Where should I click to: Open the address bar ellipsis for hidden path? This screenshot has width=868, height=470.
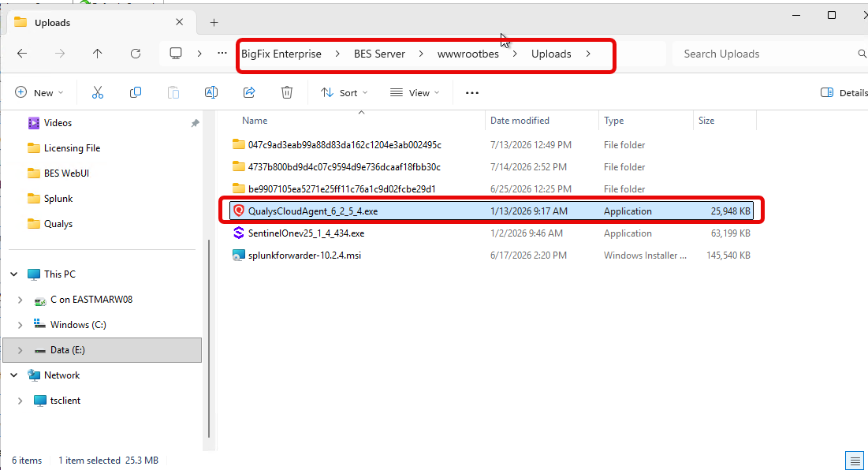point(222,54)
